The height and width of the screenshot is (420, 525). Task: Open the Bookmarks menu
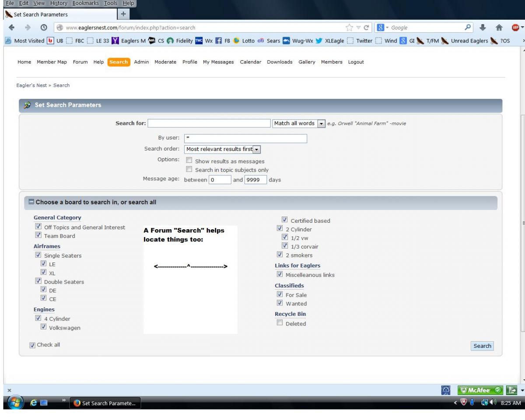(x=86, y=3)
